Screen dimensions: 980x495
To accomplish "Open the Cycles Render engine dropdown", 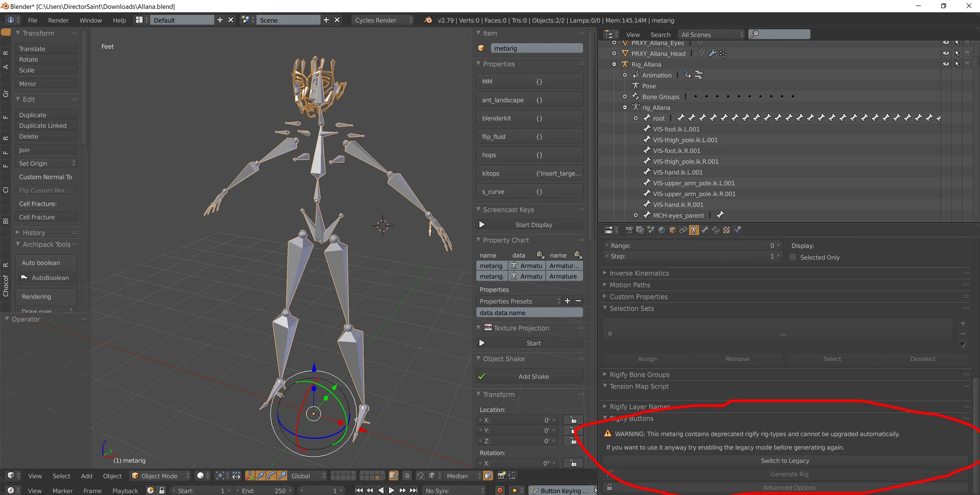I will [x=382, y=20].
